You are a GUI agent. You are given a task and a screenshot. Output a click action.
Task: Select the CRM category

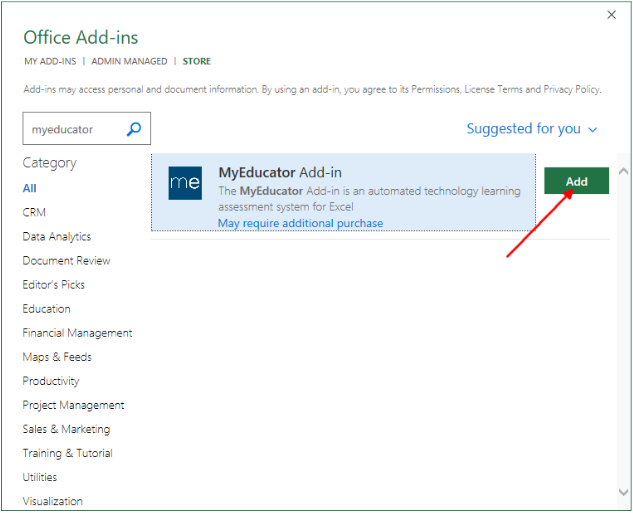tap(34, 212)
